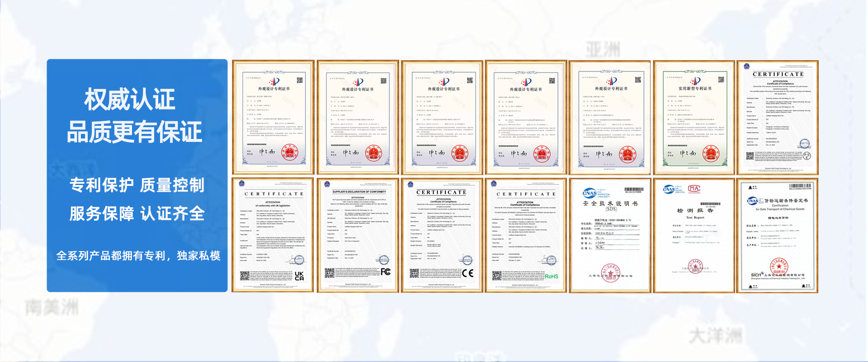The height and width of the screenshot is (362, 868).
Task: Click the "专利保护 质量控制" line
Action: click(x=137, y=185)
